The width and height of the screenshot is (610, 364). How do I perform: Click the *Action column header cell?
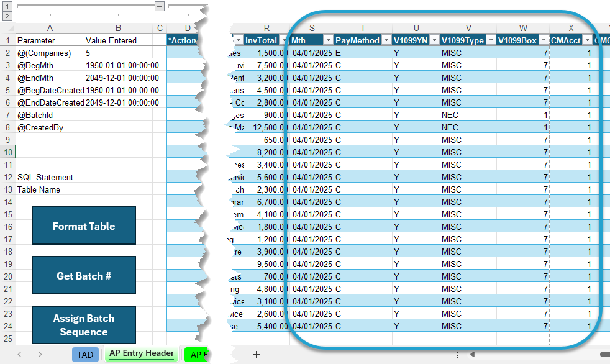tap(183, 40)
